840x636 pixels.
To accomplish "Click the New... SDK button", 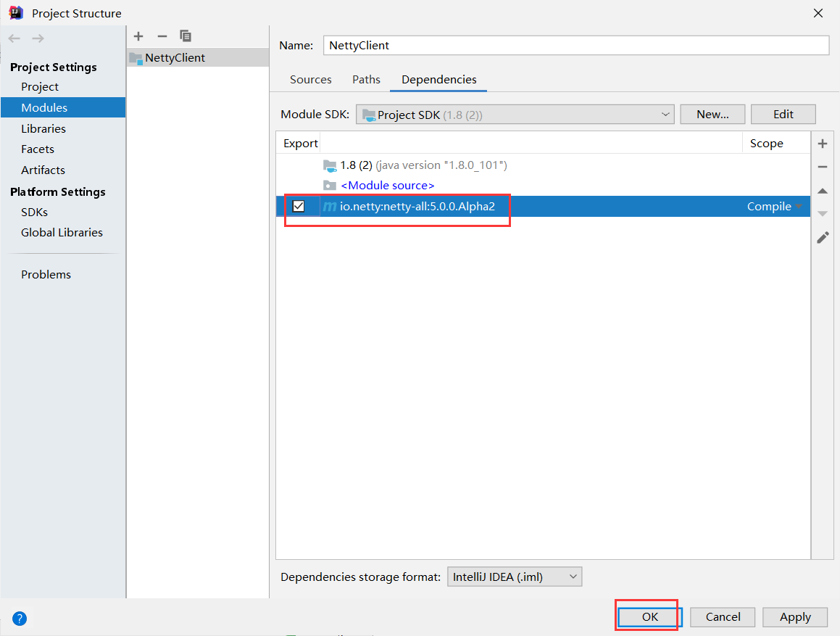I will pyautogui.click(x=712, y=115).
